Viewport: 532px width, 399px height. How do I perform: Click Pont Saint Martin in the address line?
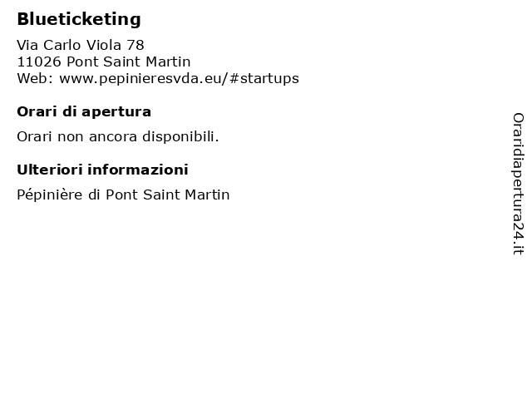pyautogui.click(x=129, y=62)
